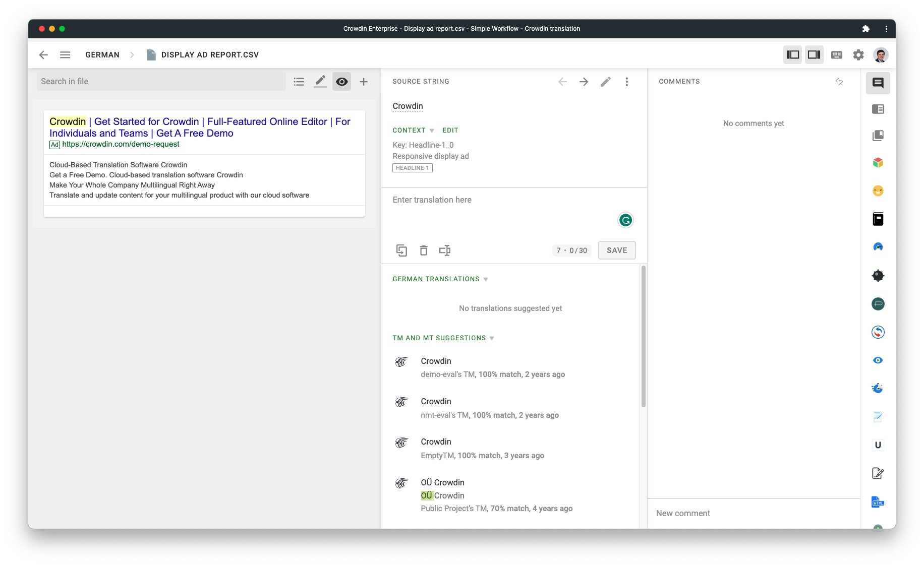Screen dimensions: 924x566
Task: Open the colorful cube app icon
Action: (x=878, y=163)
